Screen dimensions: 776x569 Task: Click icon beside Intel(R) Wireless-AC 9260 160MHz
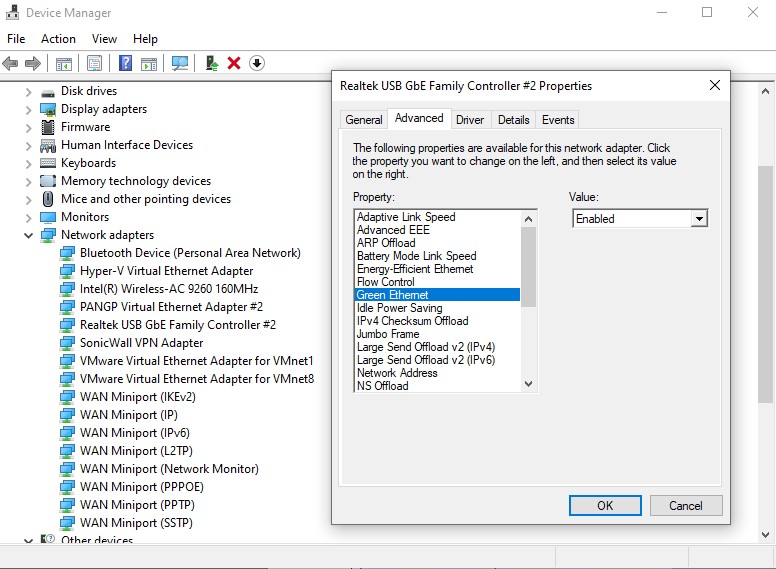[x=67, y=289]
